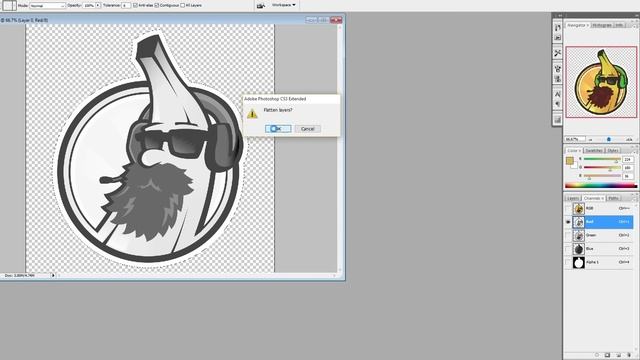This screenshot has height=360, width=640.
Task: Edit the Navigator zoom percentage field
Action: tap(575, 139)
